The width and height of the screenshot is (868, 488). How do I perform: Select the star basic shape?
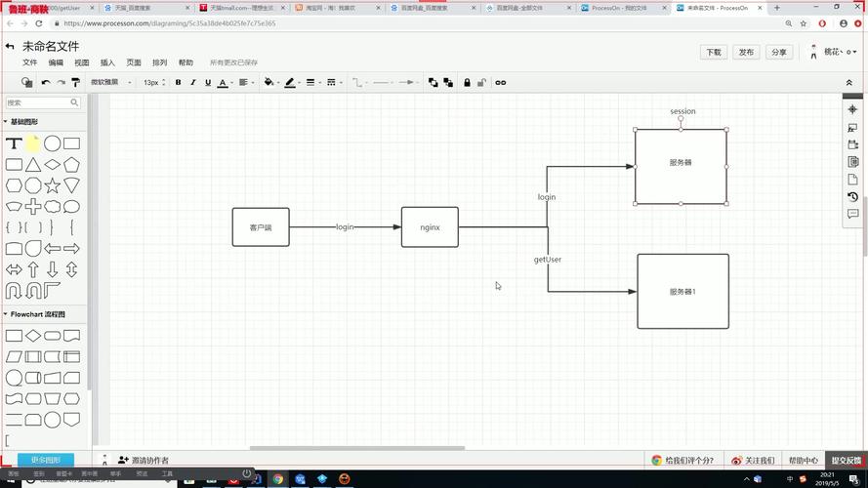pos(52,185)
